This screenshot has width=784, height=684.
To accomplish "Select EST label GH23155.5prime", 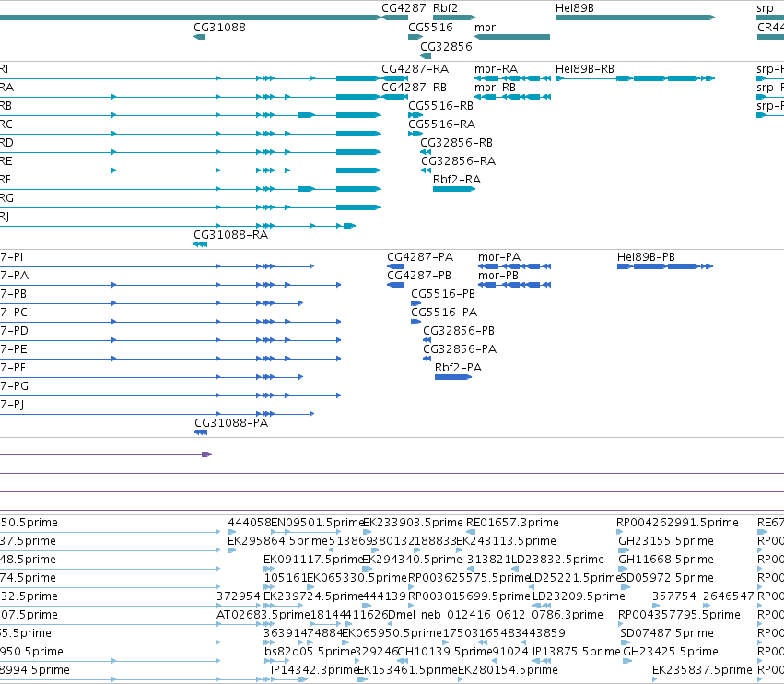I will [x=665, y=541].
